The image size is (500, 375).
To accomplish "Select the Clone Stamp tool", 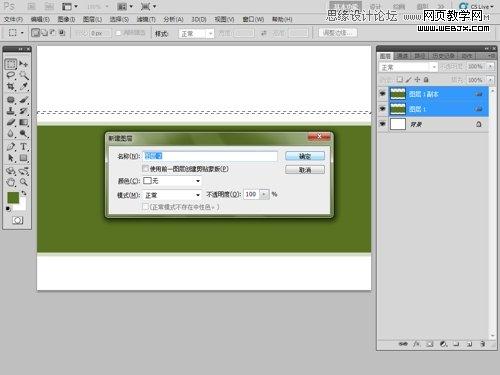I will click(11, 111).
